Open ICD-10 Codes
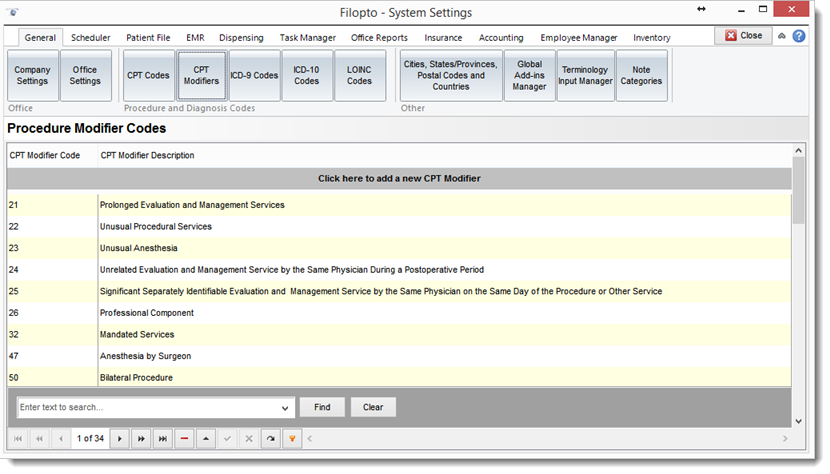 [306, 75]
